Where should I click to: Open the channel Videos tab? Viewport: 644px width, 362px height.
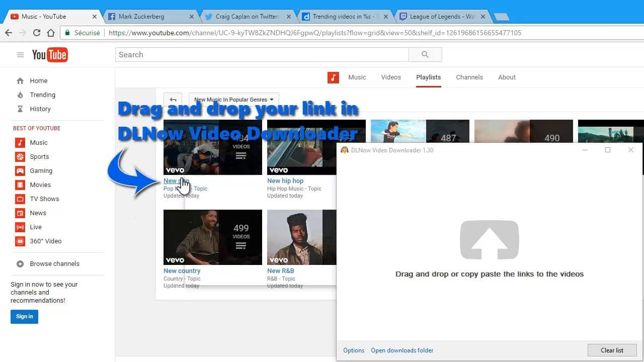click(x=391, y=77)
